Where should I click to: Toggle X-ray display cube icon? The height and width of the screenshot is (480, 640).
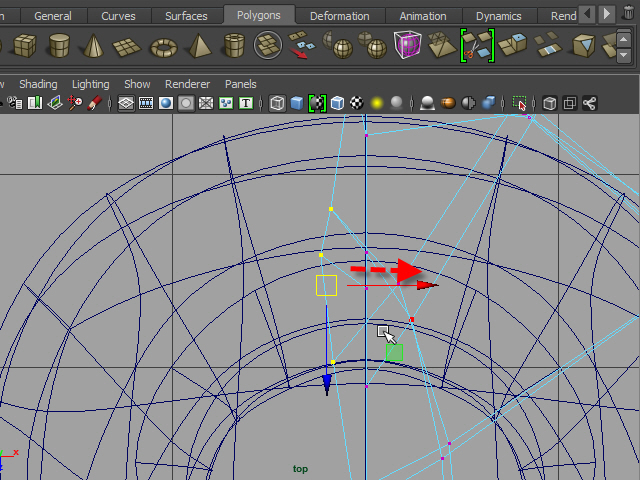550,103
